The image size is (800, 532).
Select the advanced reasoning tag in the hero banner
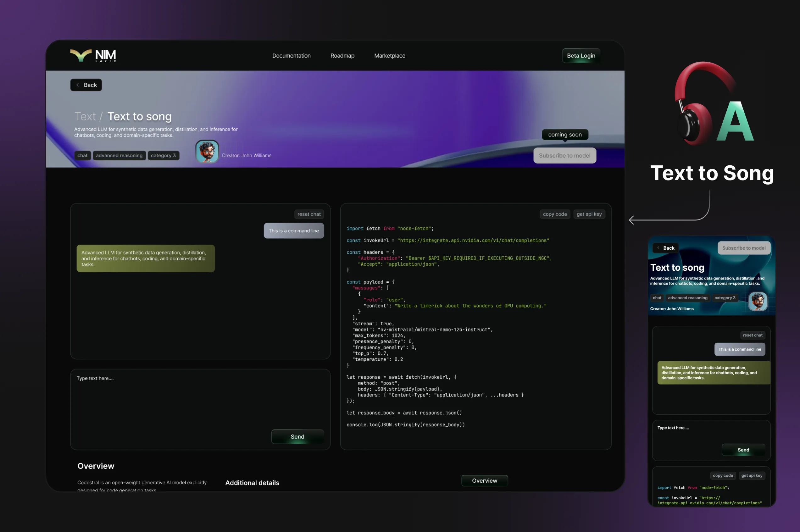coord(119,155)
